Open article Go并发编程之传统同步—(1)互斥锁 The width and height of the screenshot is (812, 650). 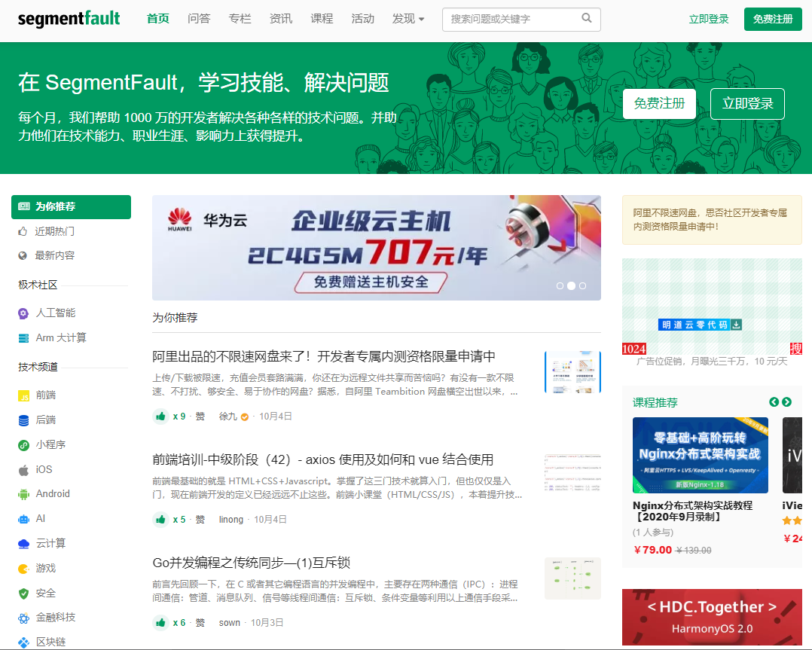click(251, 563)
